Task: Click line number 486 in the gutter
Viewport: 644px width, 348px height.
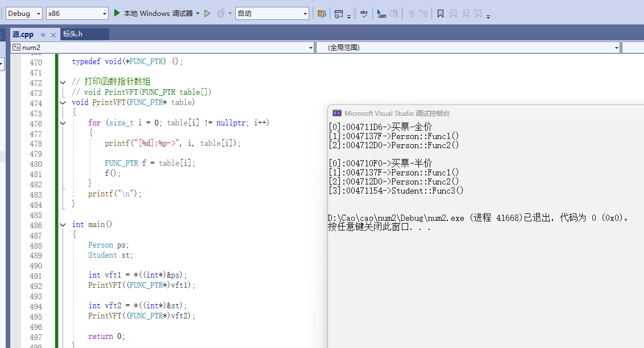Action: tap(36, 225)
